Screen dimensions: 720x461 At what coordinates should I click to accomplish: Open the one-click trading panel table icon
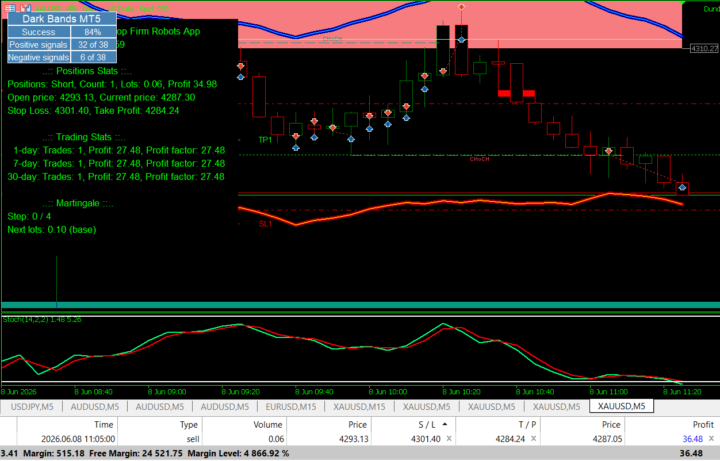pos(10,8)
